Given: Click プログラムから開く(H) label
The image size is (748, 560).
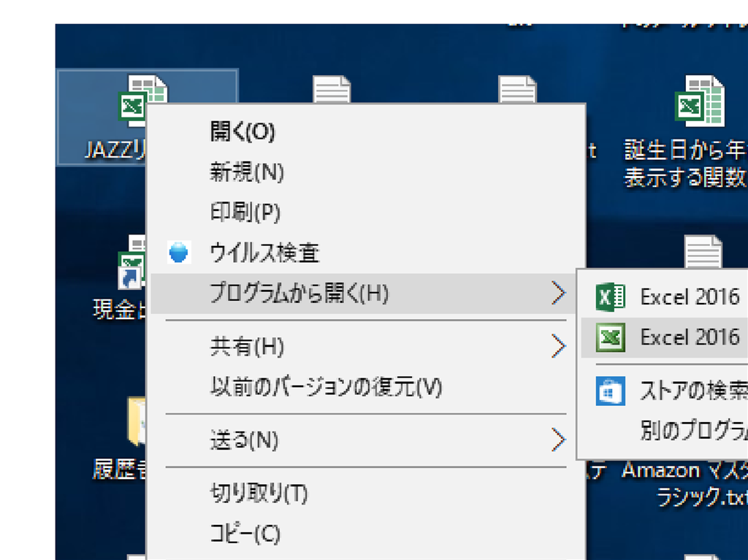Looking at the screenshot, I should click(299, 293).
